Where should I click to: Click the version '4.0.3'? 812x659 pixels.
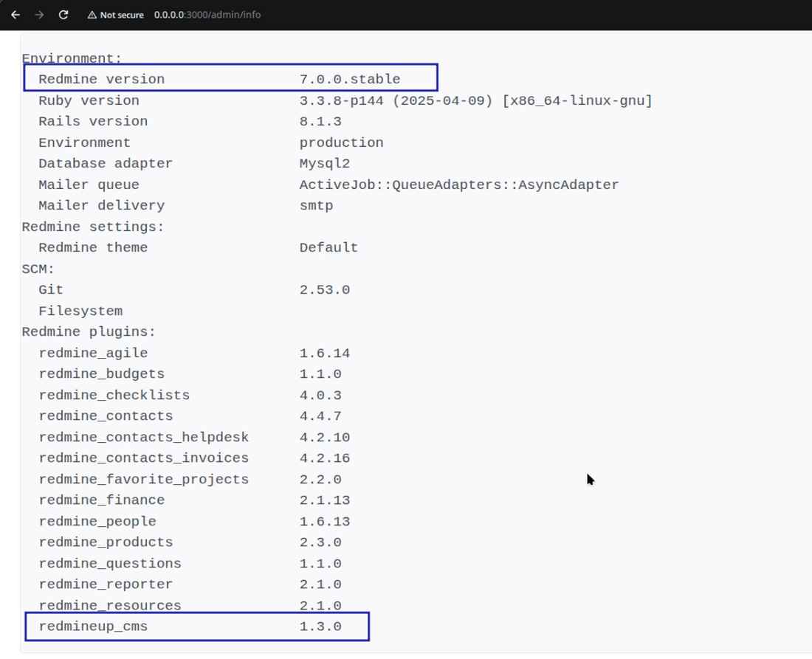320,395
